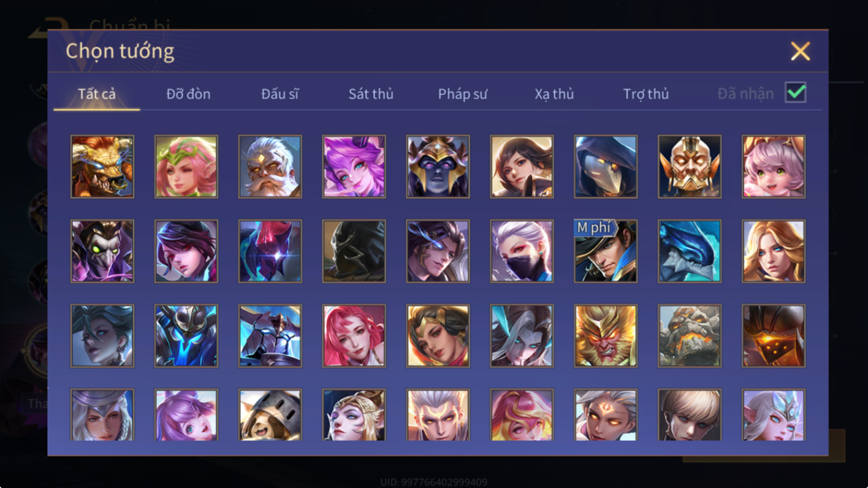Viewport: 868px width, 488px height.
Task: Select the hero with the 'M phí' badge
Action: click(x=606, y=251)
